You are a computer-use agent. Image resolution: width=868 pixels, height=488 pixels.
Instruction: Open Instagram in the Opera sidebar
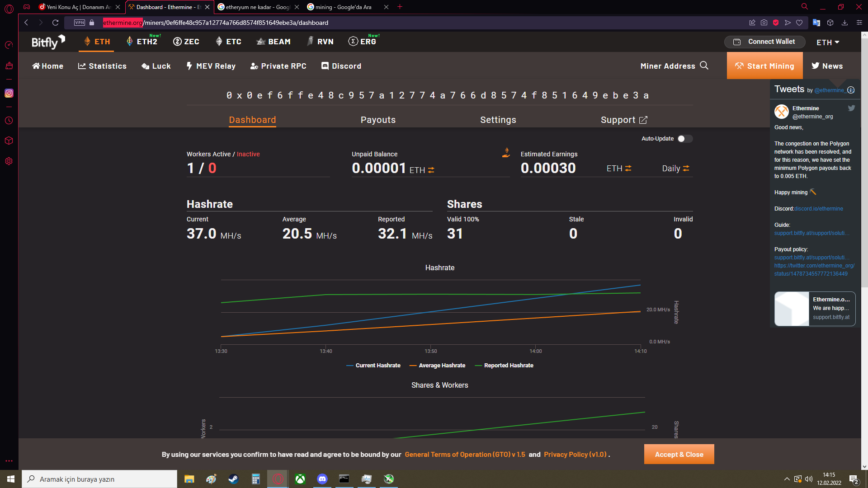9,93
